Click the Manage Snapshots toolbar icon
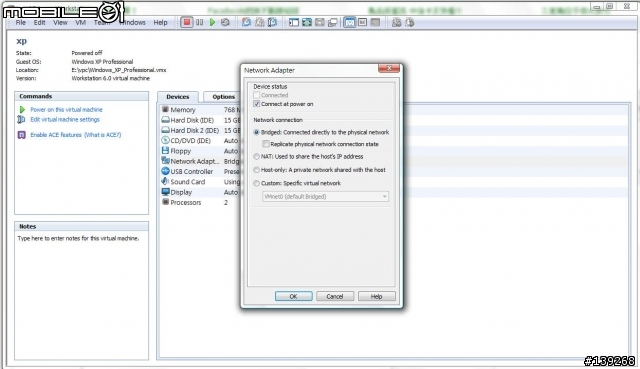640x369 pixels. 272,22
